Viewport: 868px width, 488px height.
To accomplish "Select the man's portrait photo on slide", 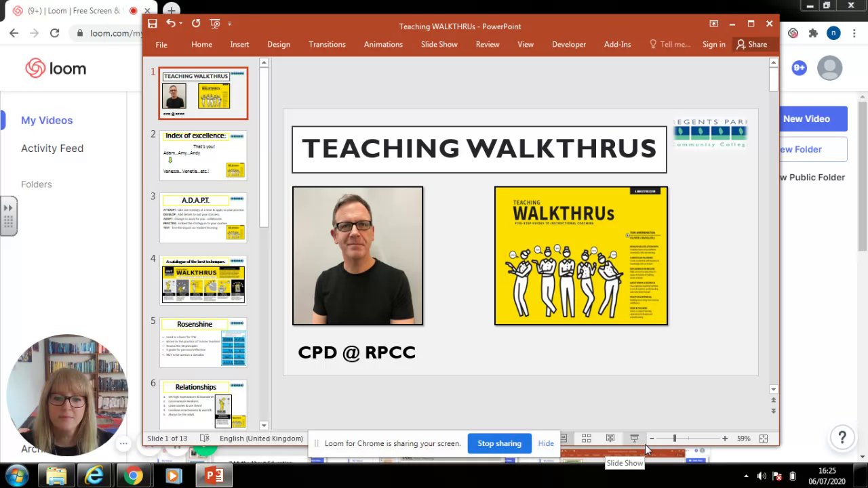I will [357, 256].
